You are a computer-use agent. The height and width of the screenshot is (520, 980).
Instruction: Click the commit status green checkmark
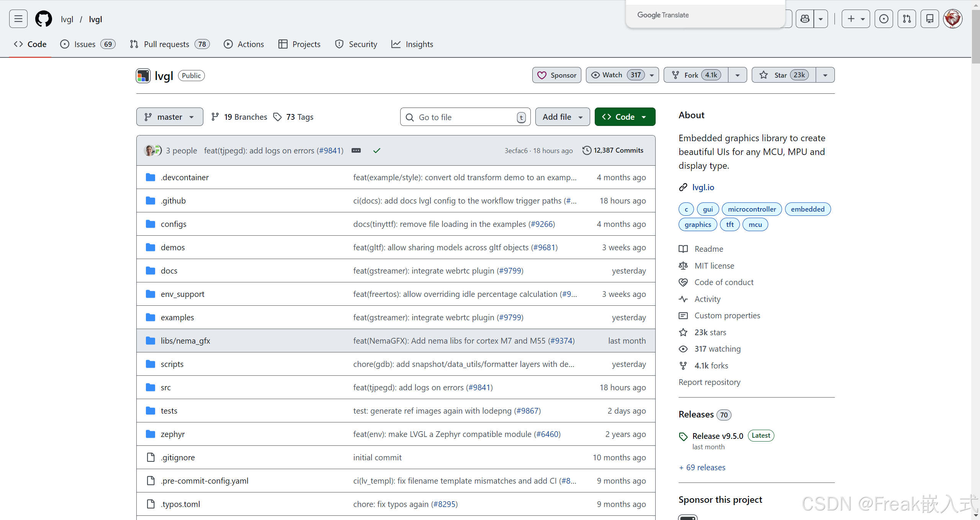[x=376, y=150]
